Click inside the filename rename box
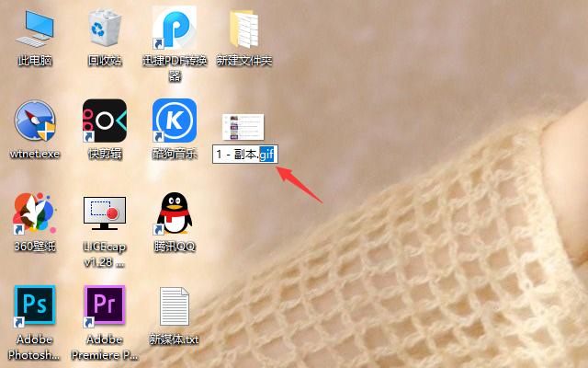 [245, 155]
